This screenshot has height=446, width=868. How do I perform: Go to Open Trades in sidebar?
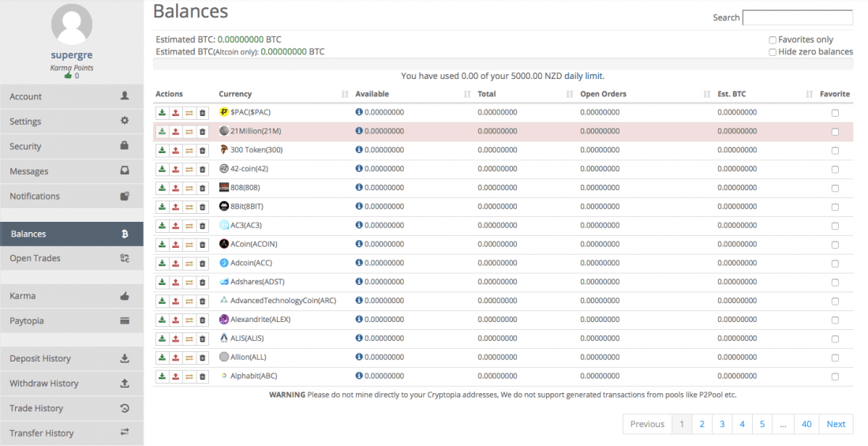coord(71,258)
